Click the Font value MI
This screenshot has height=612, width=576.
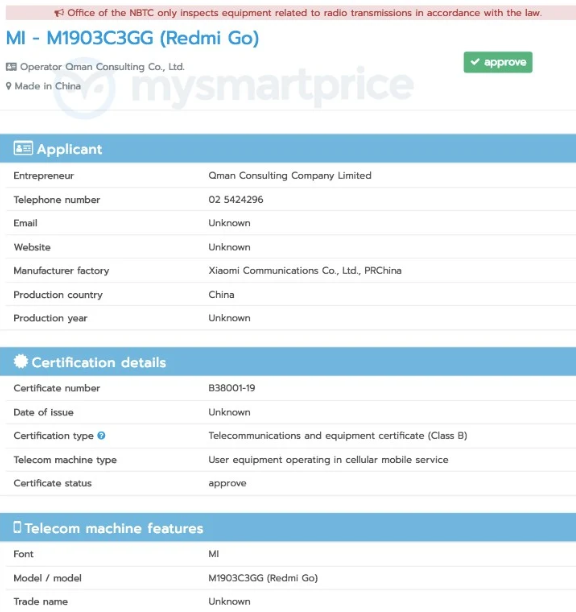click(213, 554)
